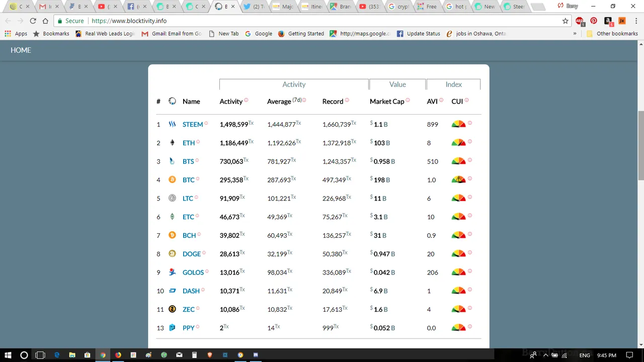Image resolution: width=644 pixels, height=362 pixels.
Task: Open the HOME menu item
Action: pos(21,50)
